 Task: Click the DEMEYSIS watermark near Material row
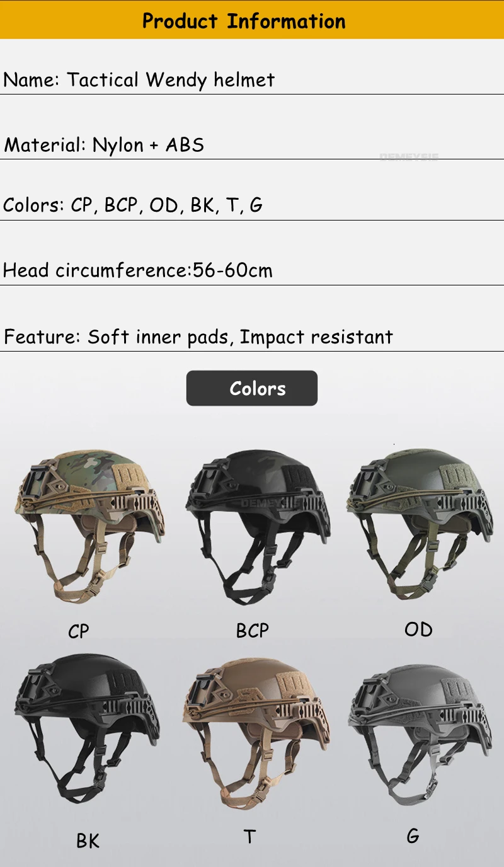pyautogui.click(x=409, y=157)
